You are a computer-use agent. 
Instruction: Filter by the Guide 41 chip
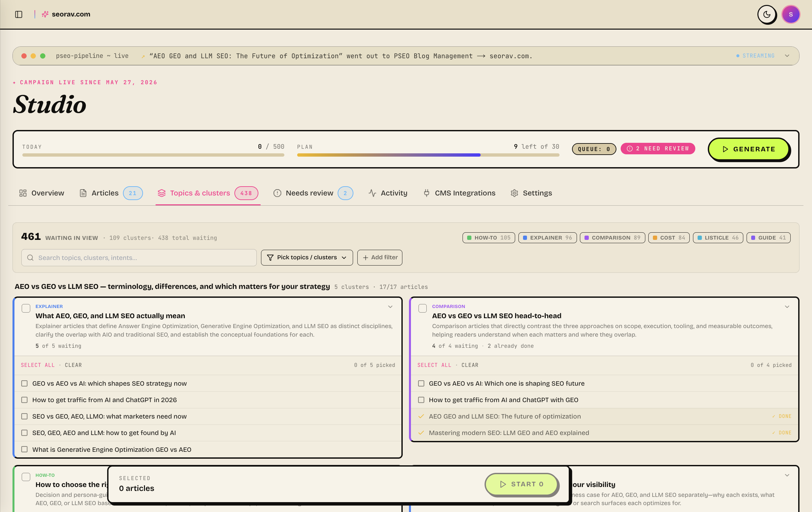(x=769, y=238)
